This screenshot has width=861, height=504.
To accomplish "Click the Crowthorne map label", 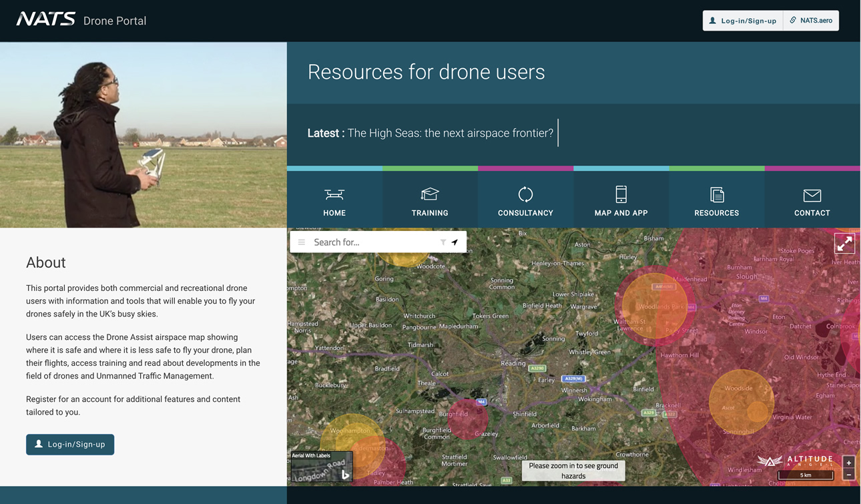I will click(631, 455).
